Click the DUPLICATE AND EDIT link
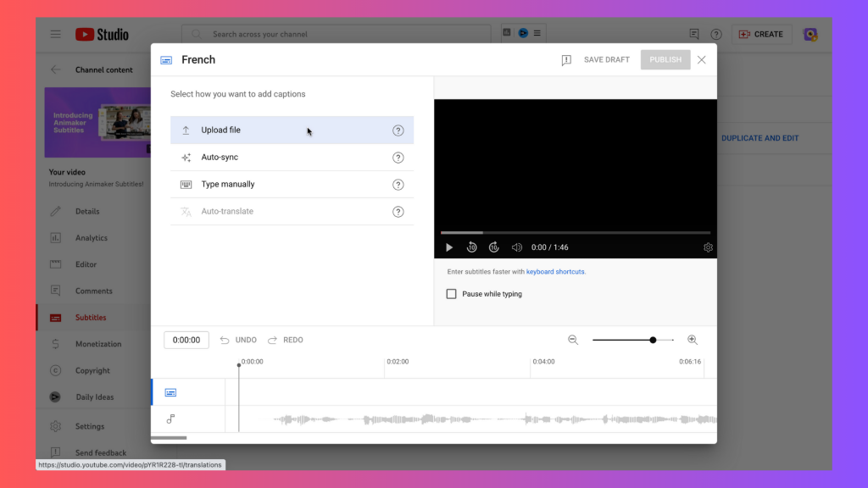Screen dimensions: 868x488 [759, 138]
